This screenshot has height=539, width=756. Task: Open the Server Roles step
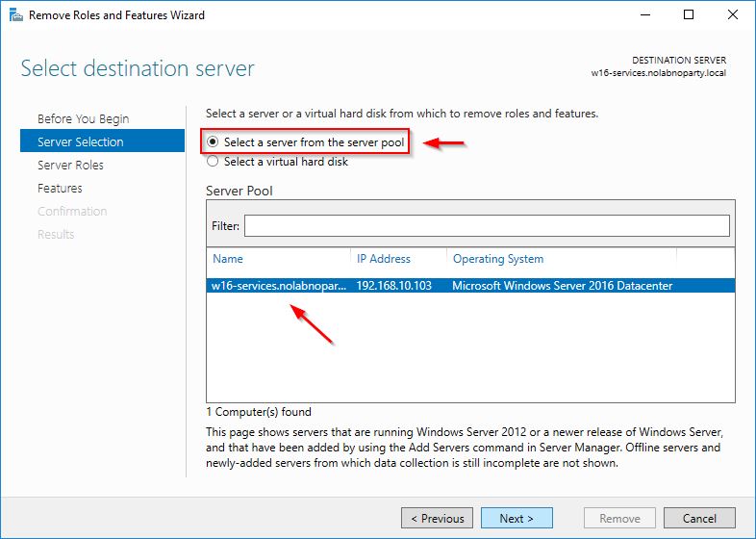tap(70, 165)
